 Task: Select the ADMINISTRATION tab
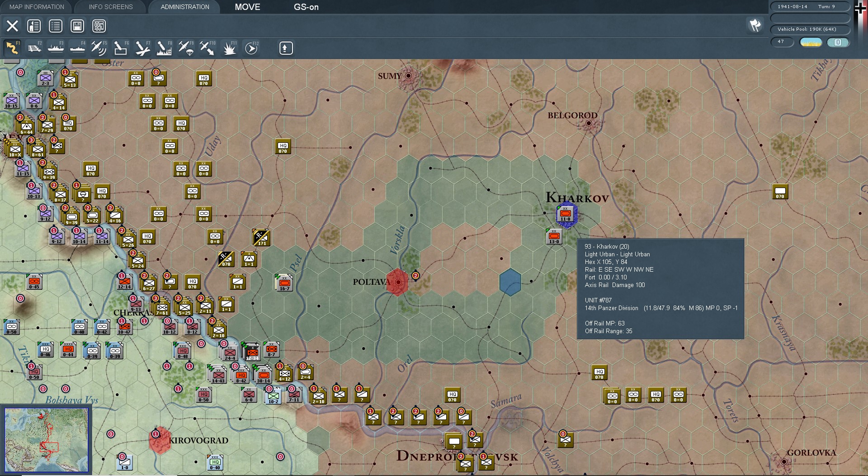tap(185, 7)
